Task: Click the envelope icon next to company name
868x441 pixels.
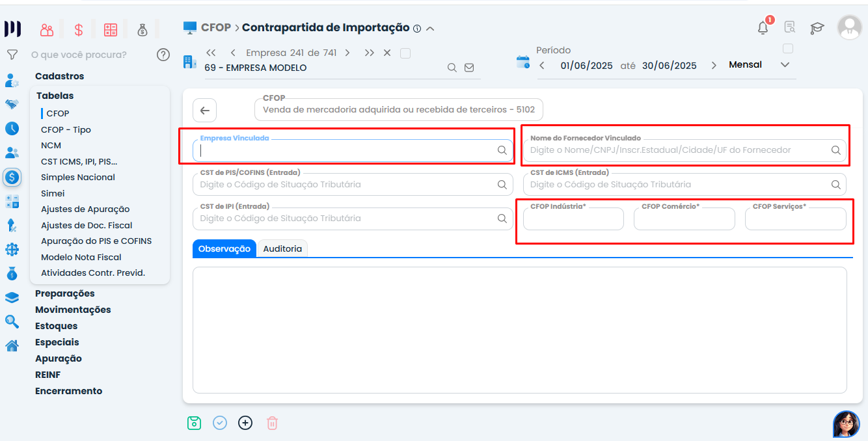Action: click(469, 68)
